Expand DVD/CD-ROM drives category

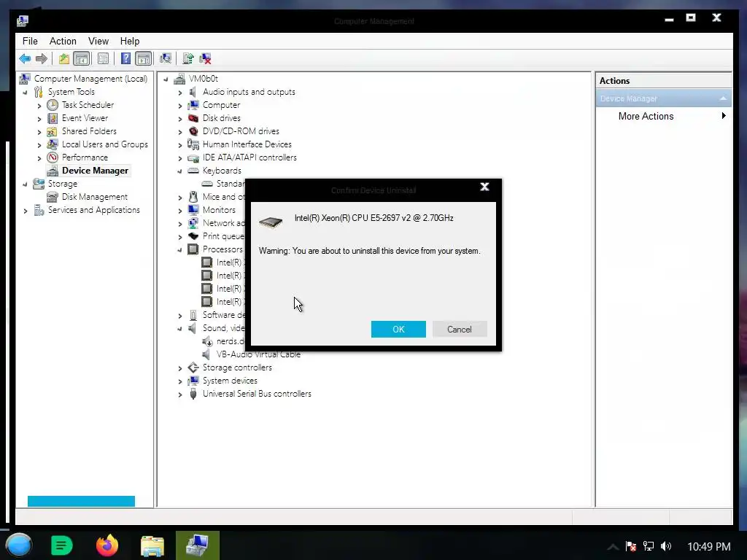(x=180, y=132)
